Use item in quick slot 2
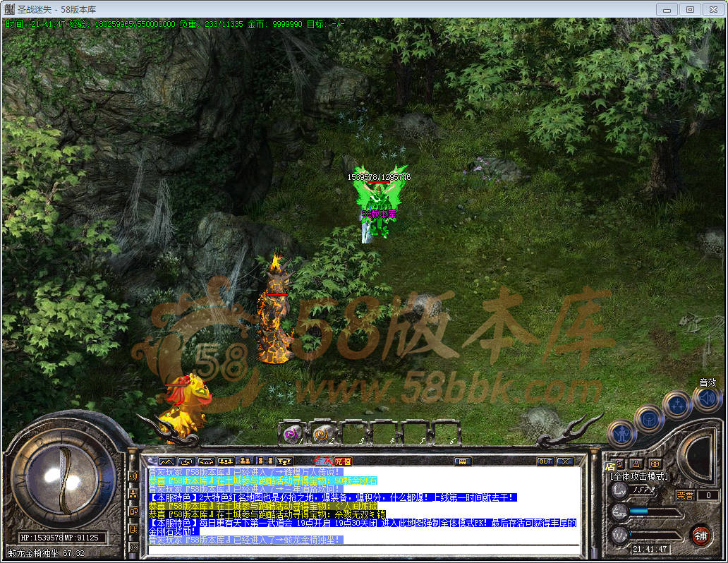 pos(322,433)
